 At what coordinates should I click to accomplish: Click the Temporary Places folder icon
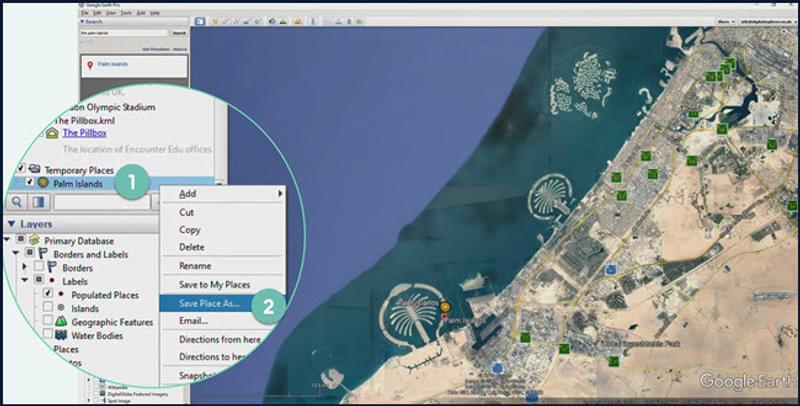point(34,168)
